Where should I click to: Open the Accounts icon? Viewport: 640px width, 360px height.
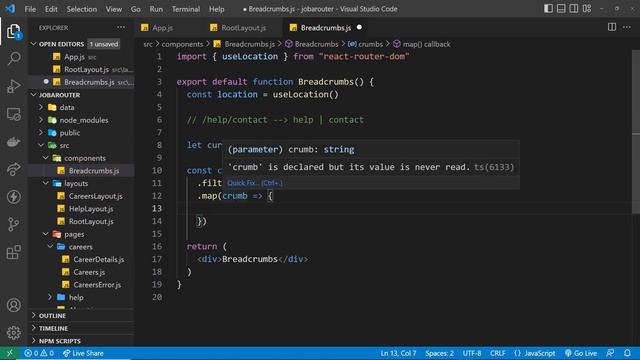(x=13, y=305)
